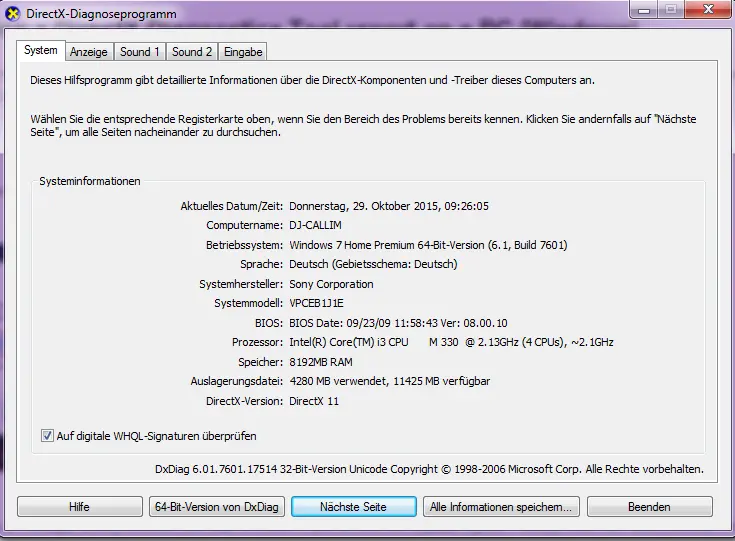
Task: Click 'Alle Informationen speichern...'
Action: pos(501,507)
